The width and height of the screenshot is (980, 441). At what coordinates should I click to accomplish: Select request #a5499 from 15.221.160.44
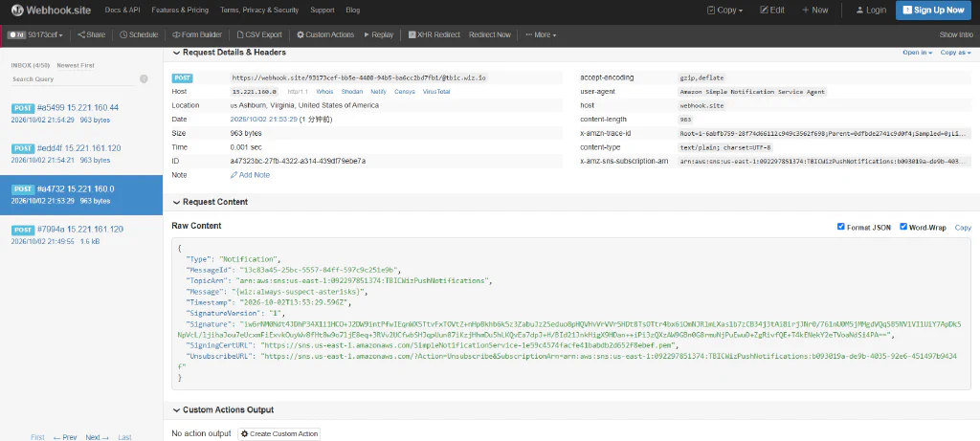pos(81,113)
